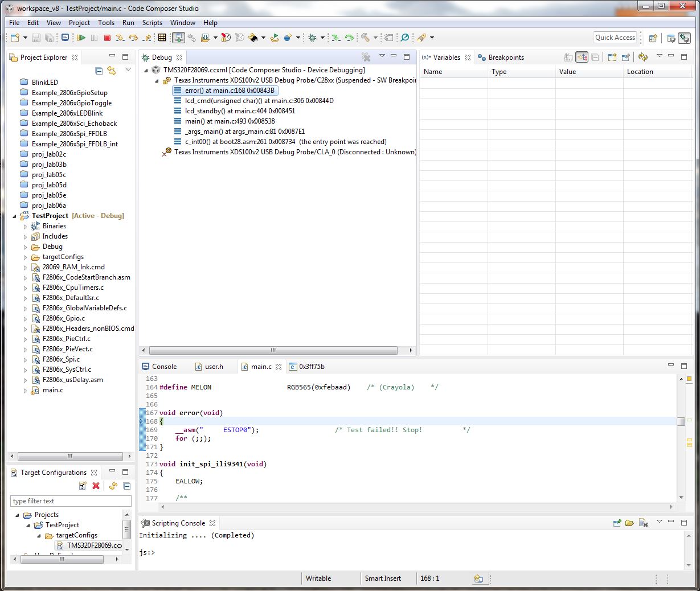700x591 pixels.
Task: Switch to the Breakpoints tab
Action: click(x=501, y=58)
